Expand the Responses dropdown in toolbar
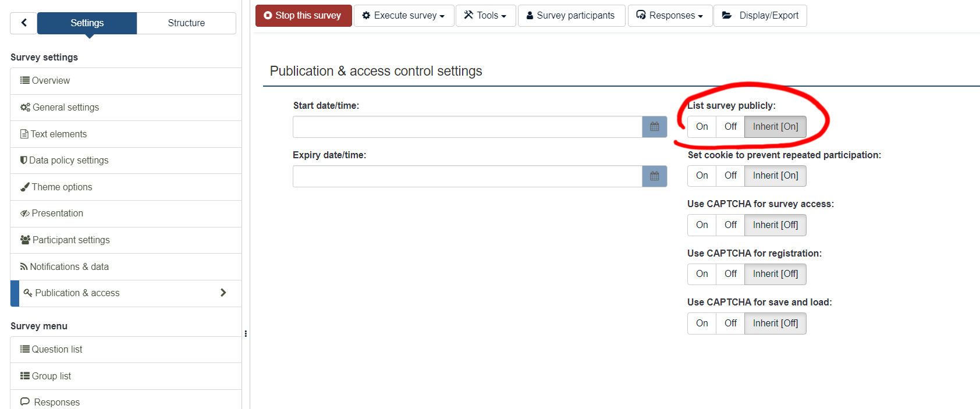This screenshot has height=409, width=980. tap(670, 16)
